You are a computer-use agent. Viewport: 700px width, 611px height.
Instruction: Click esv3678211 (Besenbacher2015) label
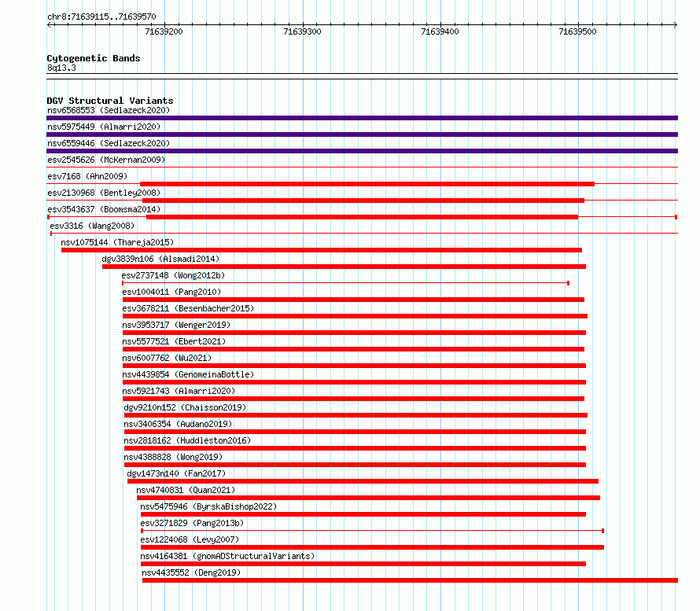pyautogui.click(x=188, y=308)
